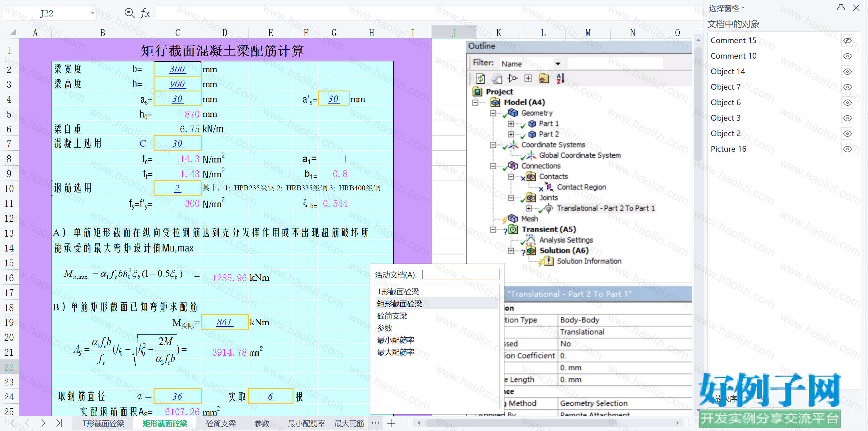The width and height of the screenshot is (868, 431).
Task: Click the M实际 value 861 link
Action: point(224,322)
